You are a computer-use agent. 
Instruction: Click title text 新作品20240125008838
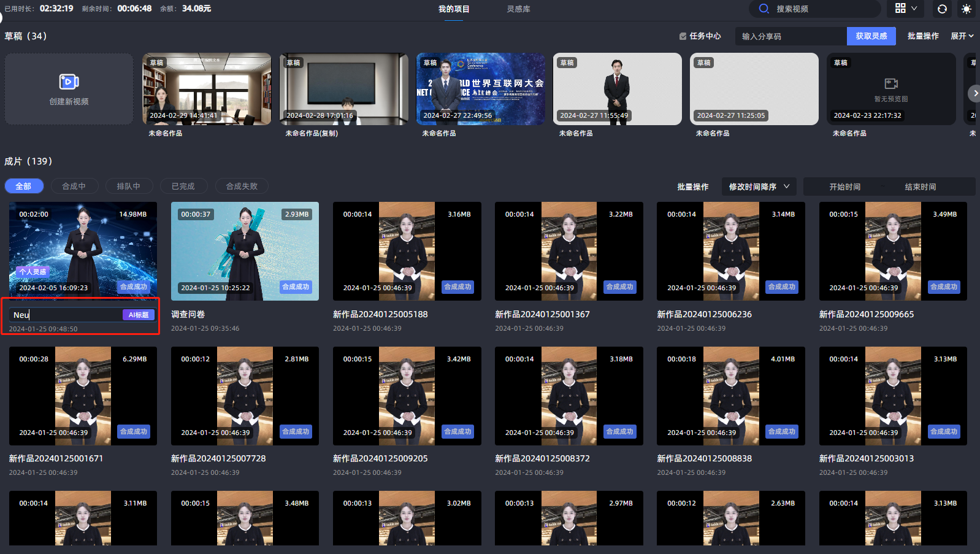click(704, 458)
